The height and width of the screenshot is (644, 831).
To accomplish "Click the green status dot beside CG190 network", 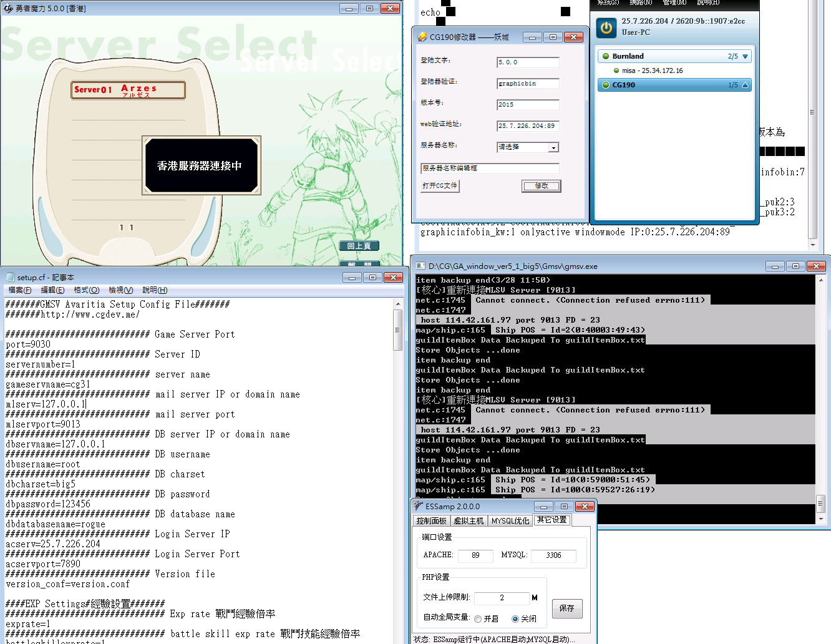I will [605, 85].
